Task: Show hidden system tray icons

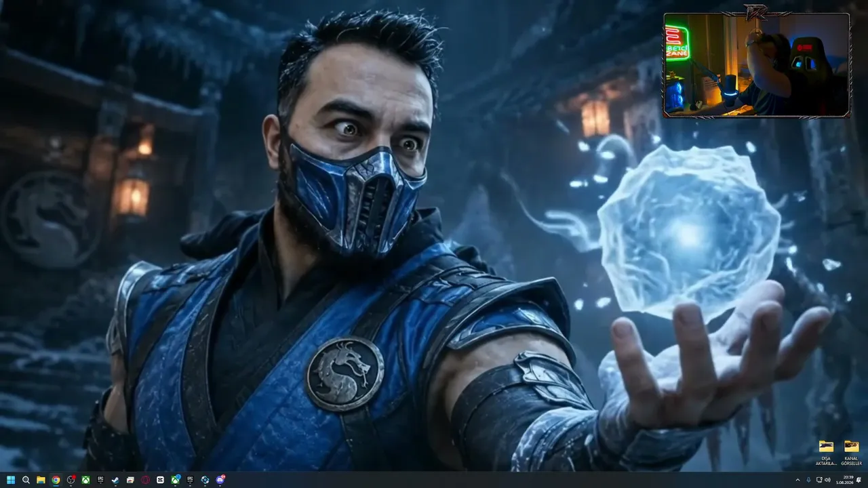Action: (x=797, y=480)
